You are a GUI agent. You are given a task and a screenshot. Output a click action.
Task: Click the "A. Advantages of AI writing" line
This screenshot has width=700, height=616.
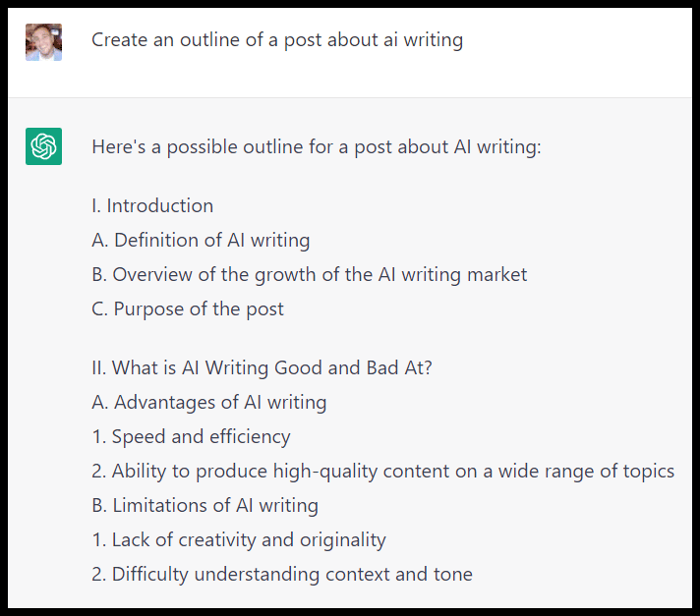(209, 402)
